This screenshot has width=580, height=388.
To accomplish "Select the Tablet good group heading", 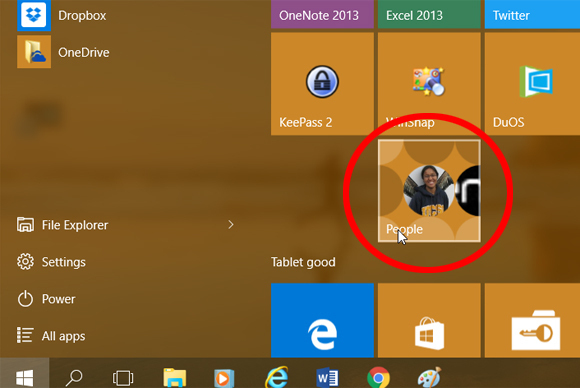I will coord(303,262).
